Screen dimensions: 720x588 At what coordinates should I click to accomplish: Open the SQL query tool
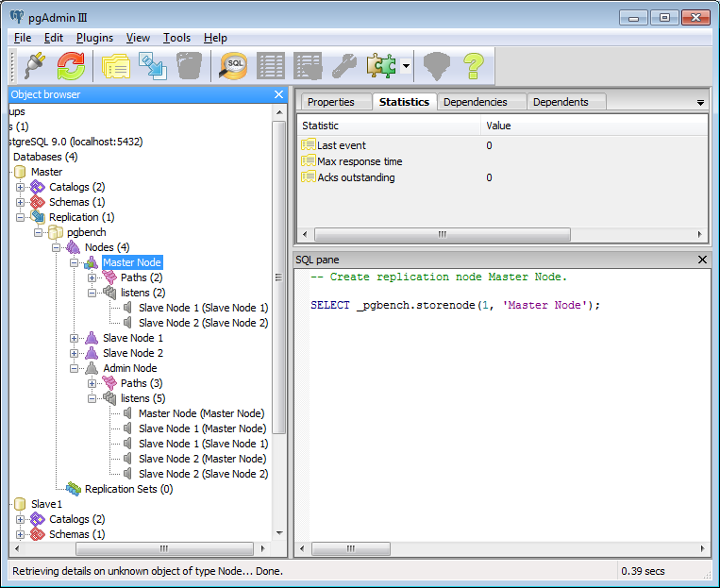click(233, 66)
